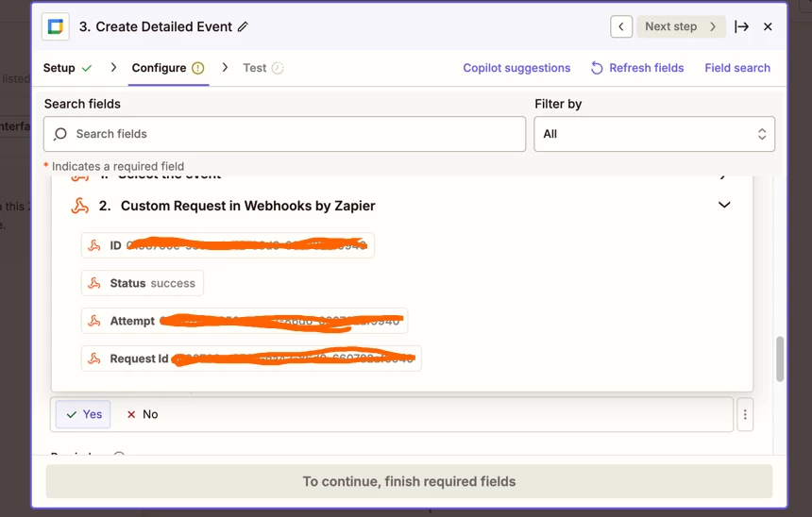Choose the Yes option
The width and height of the screenshot is (812, 517).
[83, 414]
